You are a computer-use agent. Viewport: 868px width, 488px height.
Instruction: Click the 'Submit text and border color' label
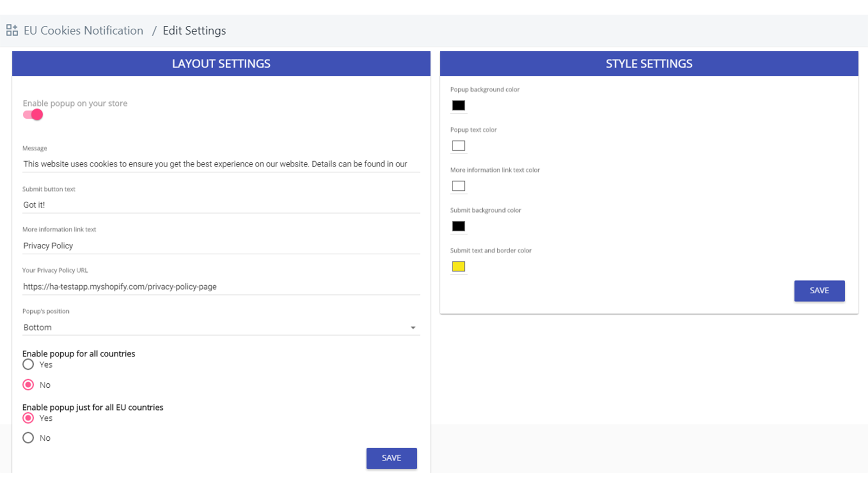coord(490,251)
